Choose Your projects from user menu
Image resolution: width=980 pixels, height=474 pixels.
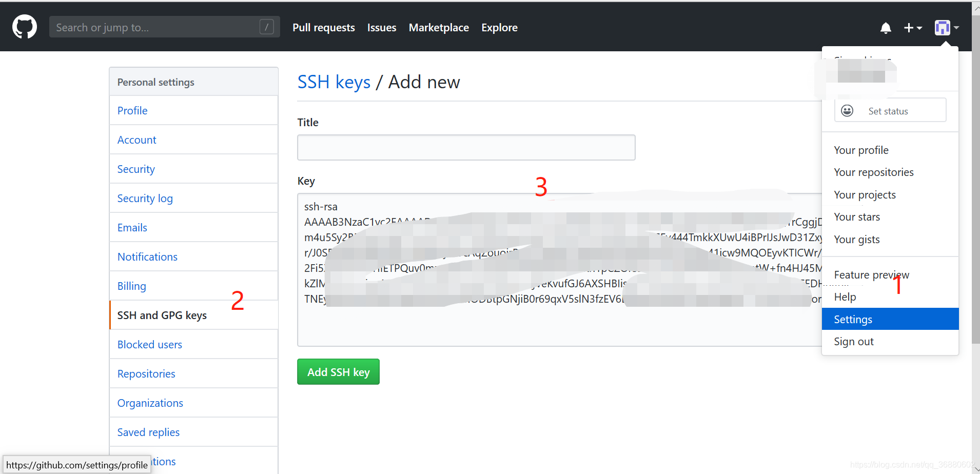pyautogui.click(x=890, y=195)
